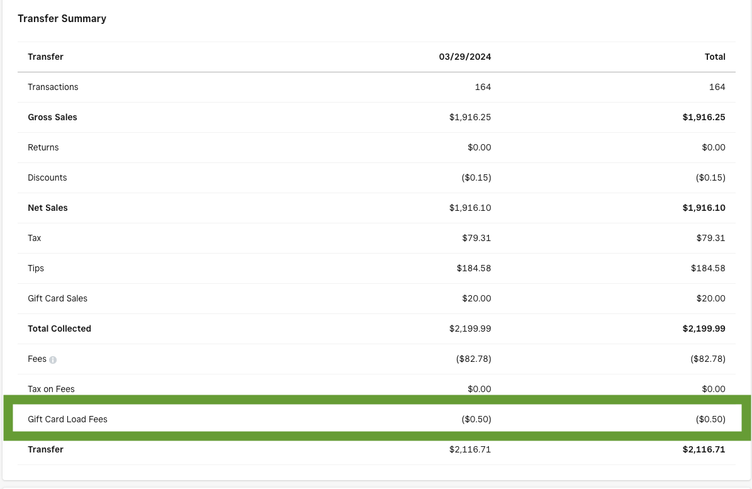This screenshot has width=752, height=489.
Task: Click the Tips row label
Action: click(x=36, y=268)
